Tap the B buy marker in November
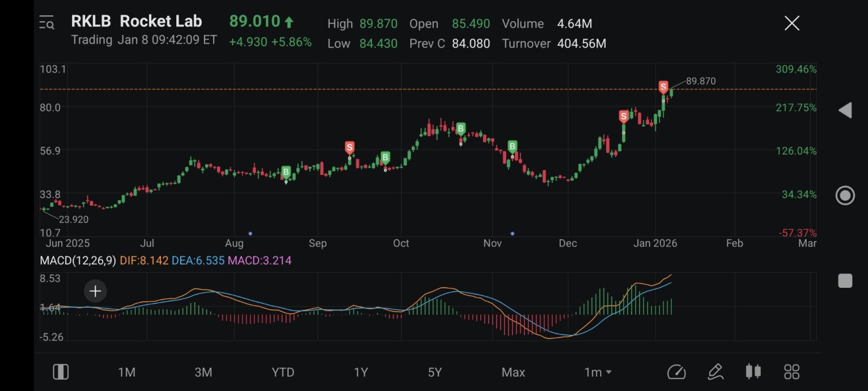The image size is (868, 391). 512,146
